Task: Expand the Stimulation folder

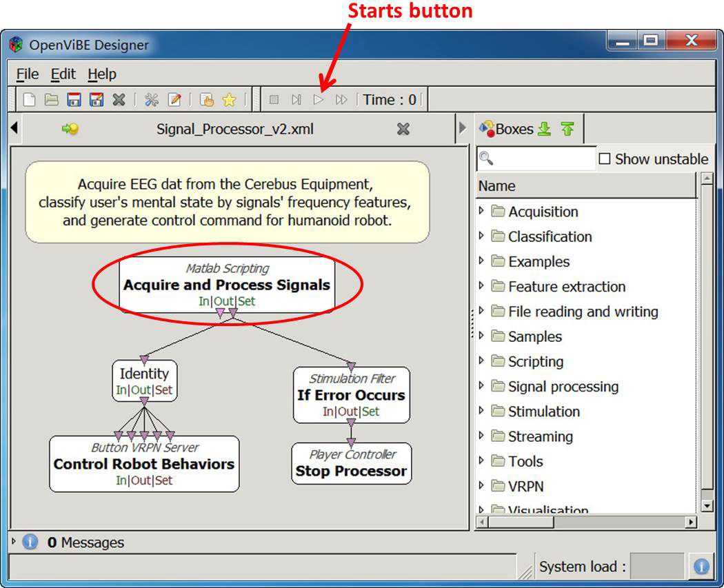Action: (x=481, y=410)
